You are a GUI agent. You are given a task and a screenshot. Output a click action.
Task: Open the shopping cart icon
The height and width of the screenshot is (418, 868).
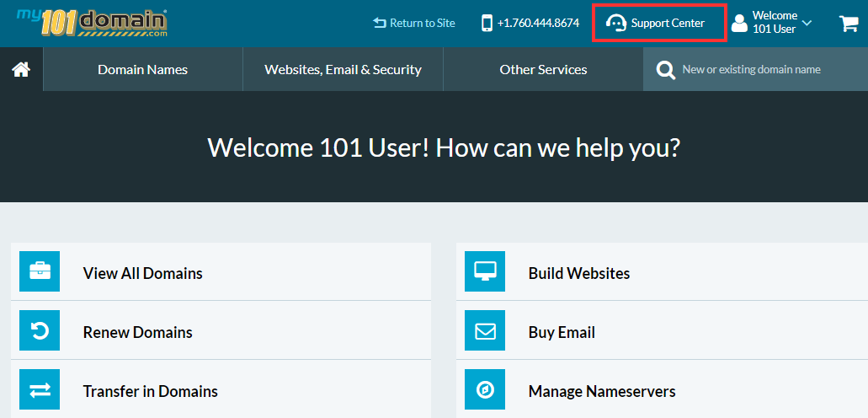click(x=848, y=24)
